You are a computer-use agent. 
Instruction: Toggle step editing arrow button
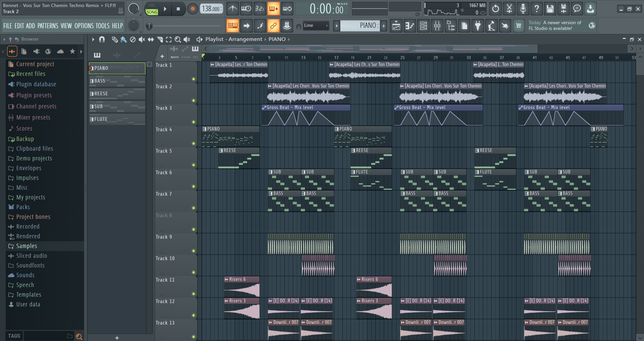(x=246, y=26)
